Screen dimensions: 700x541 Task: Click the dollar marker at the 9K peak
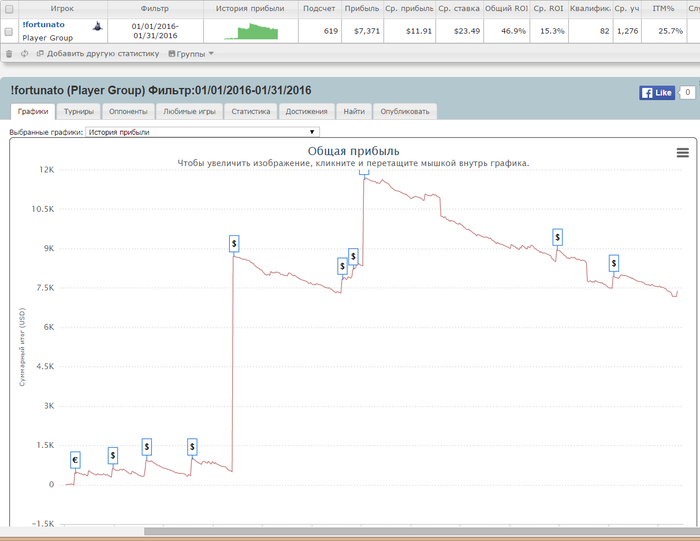click(x=234, y=244)
